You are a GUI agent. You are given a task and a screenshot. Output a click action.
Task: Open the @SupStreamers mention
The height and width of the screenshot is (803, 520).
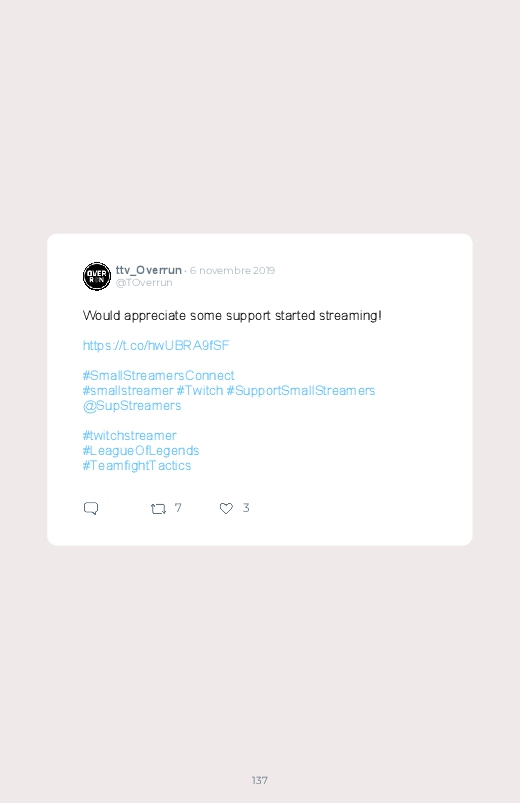132,406
